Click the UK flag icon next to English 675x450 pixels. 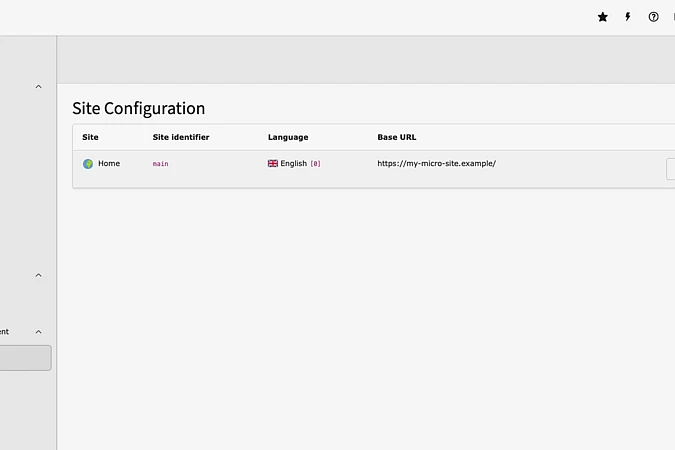tap(273, 163)
